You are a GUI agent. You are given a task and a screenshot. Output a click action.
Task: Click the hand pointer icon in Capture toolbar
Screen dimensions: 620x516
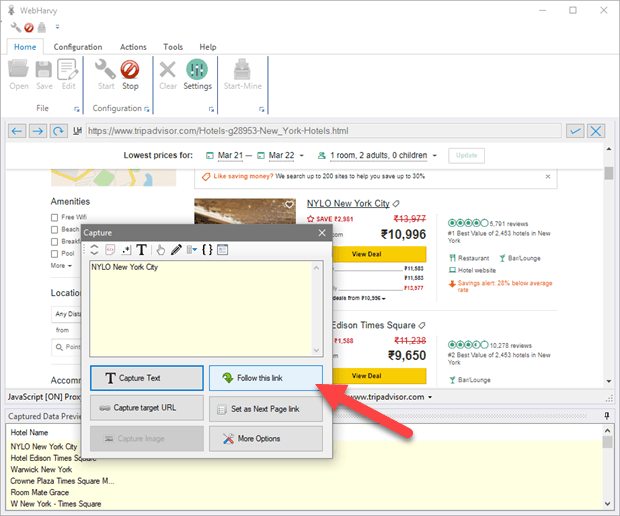click(x=161, y=249)
